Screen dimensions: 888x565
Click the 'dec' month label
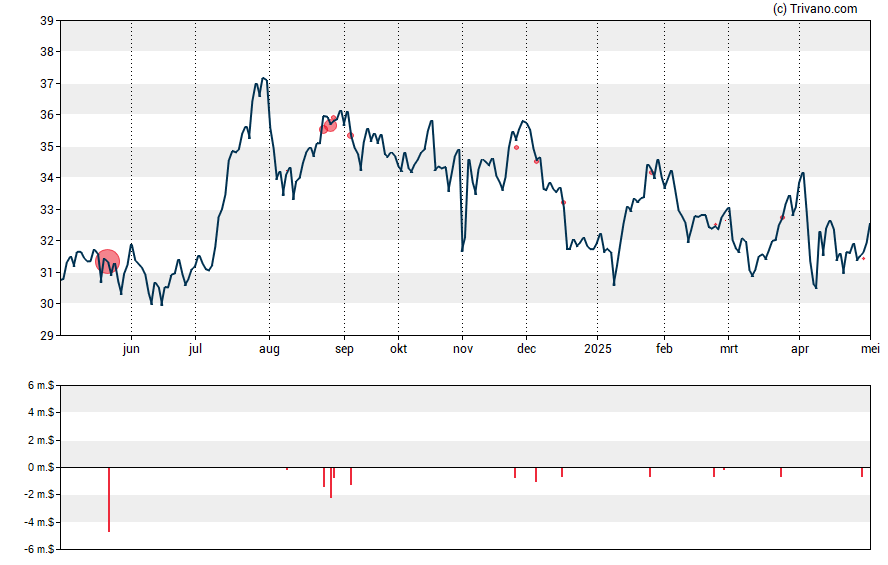click(526, 348)
